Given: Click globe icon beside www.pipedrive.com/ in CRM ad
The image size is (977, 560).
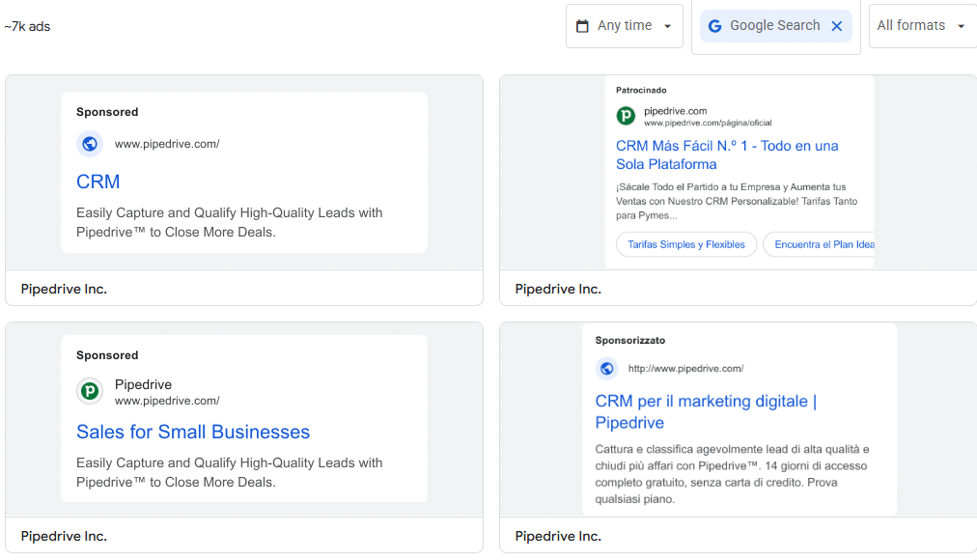Looking at the screenshot, I should pyautogui.click(x=90, y=144).
